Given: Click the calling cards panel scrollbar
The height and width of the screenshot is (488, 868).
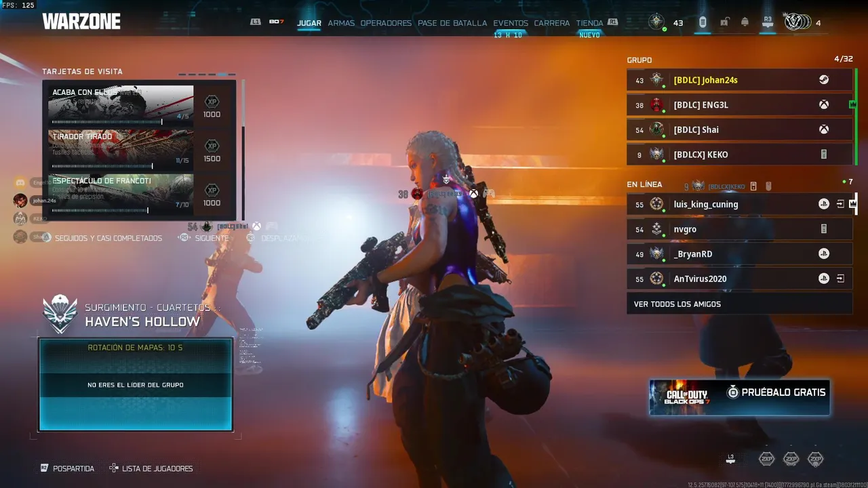Looking at the screenshot, I should point(243,149).
